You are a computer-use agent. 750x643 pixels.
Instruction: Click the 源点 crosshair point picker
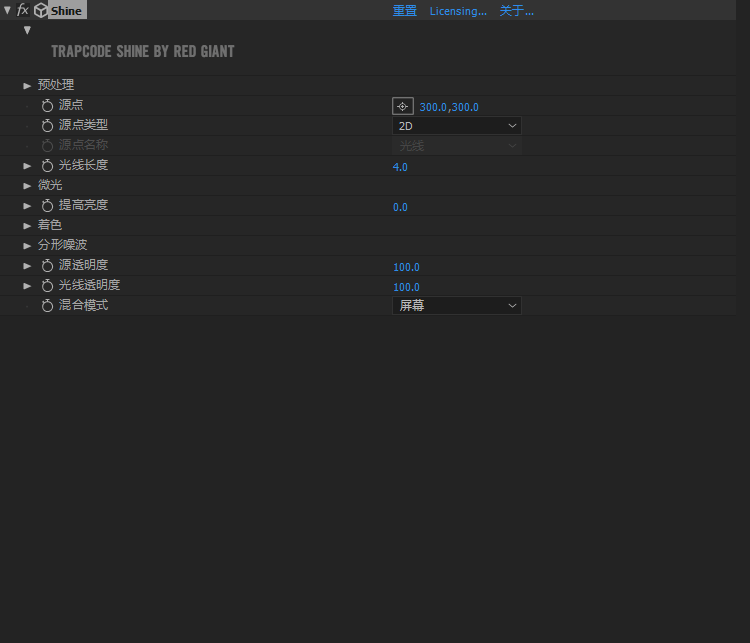(403, 106)
